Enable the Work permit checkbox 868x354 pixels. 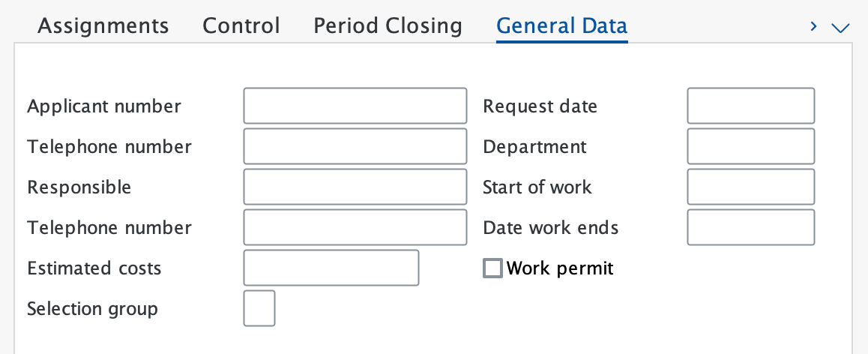point(492,268)
